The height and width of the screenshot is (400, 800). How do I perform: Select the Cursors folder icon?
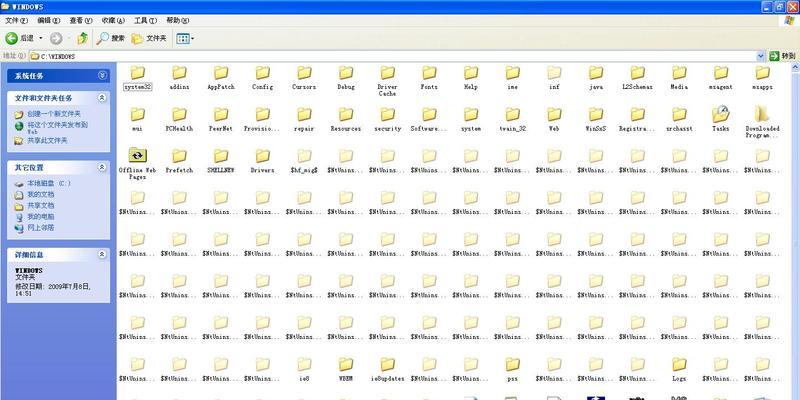[304, 72]
